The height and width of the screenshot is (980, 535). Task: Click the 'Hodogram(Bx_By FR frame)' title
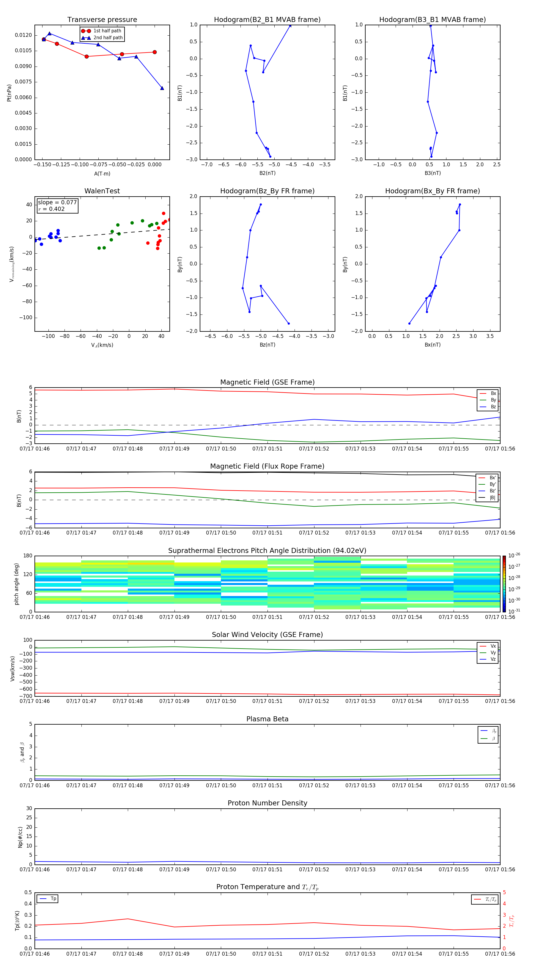point(432,191)
